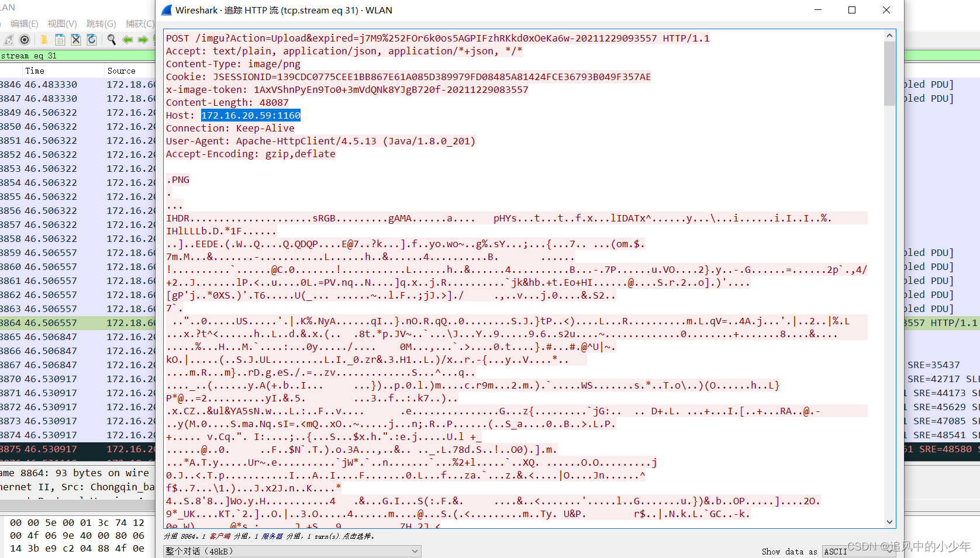The width and height of the screenshot is (980, 558).
Task: Select packet row 8849 at 46.506322
Action: (x=77, y=112)
